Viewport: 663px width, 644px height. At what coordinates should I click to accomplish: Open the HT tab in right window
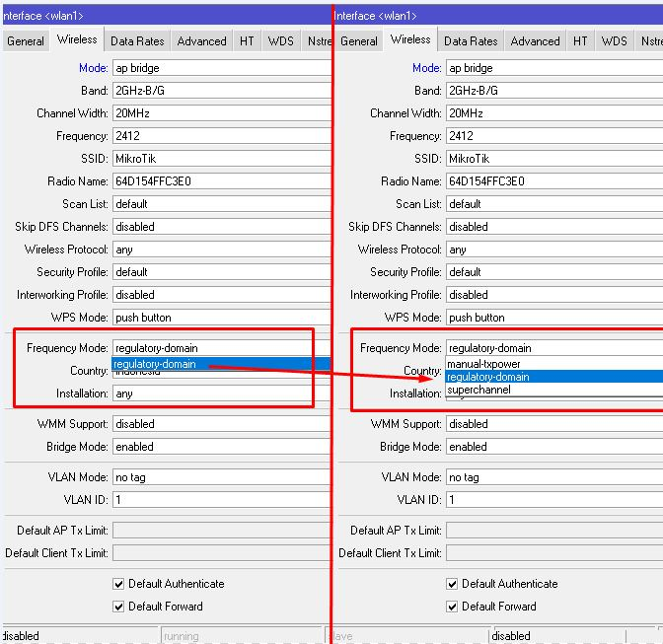pos(580,41)
